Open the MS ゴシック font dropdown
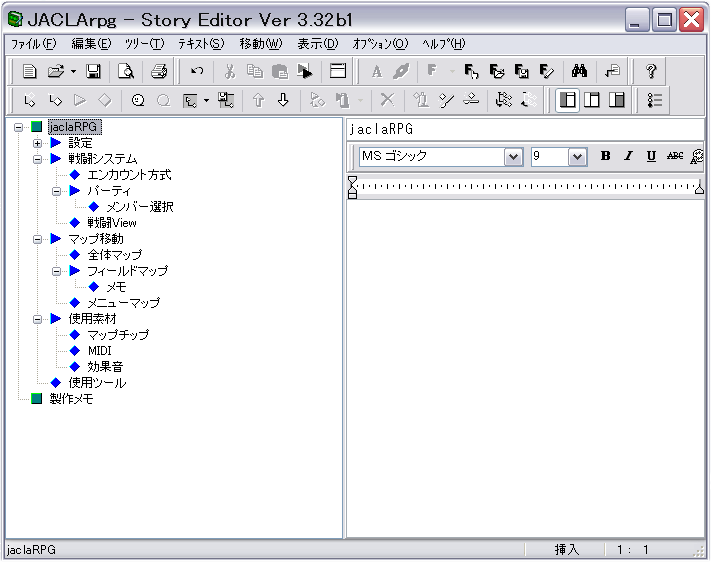 pyautogui.click(x=514, y=157)
